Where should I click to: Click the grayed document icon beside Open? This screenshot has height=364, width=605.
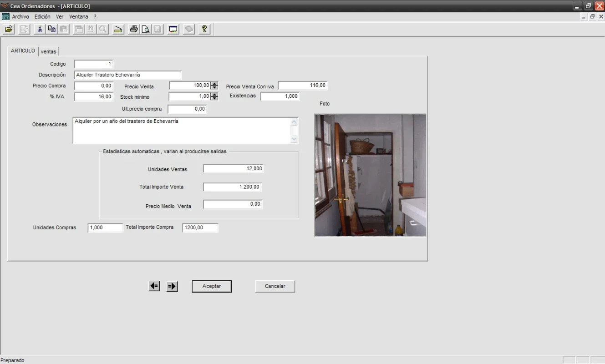24,30
